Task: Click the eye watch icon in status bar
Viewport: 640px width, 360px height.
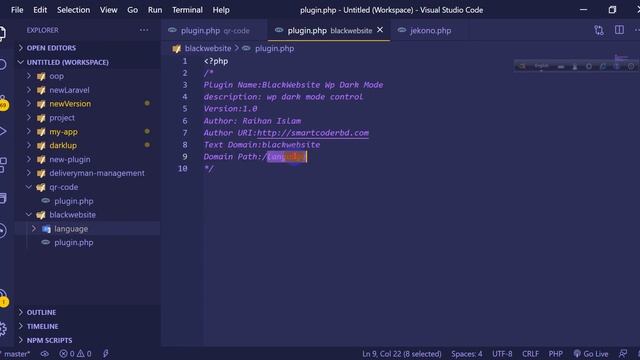Action: tap(45, 354)
